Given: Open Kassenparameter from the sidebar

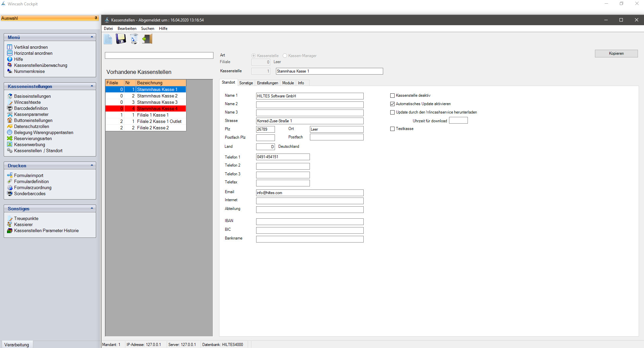Looking at the screenshot, I should click(x=31, y=115).
